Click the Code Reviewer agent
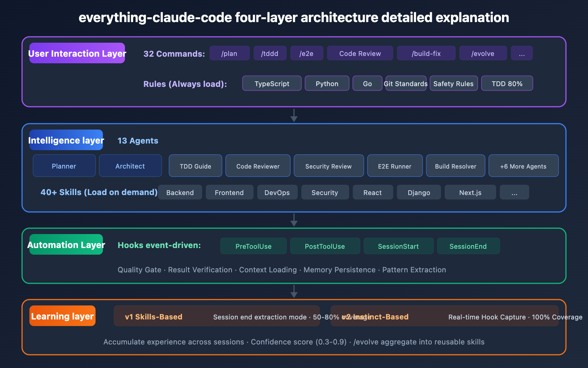 [x=258, y=166]
